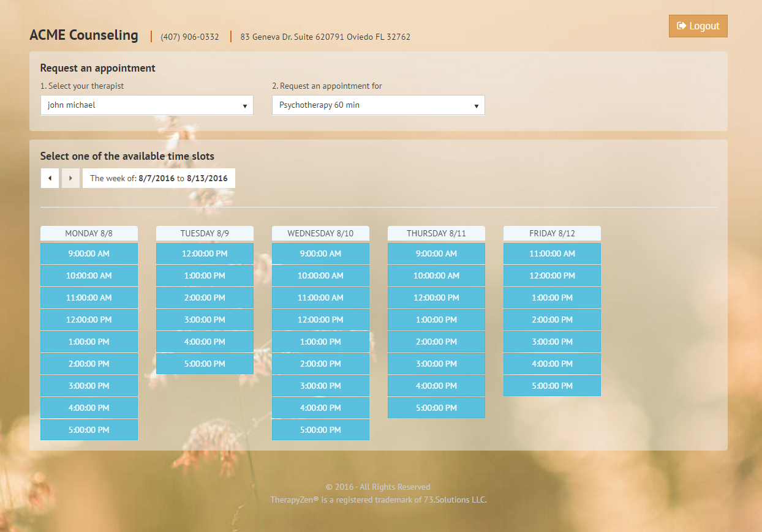Select Wednesday 8/10 12:00:00 PM slot
Image resolution: width=762 pixels, height=532 pixels.
320,320
